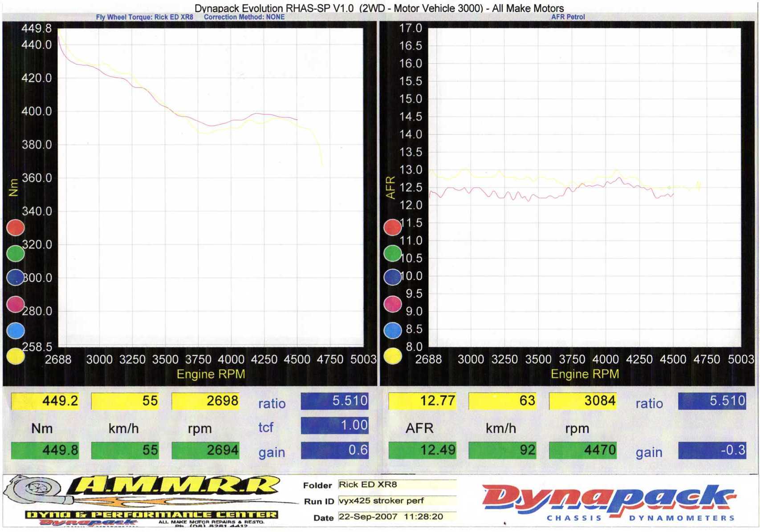Viewport: 760px width, 532px height.
Task: Click the green 12.49 AFR readout
Action: 422,450
